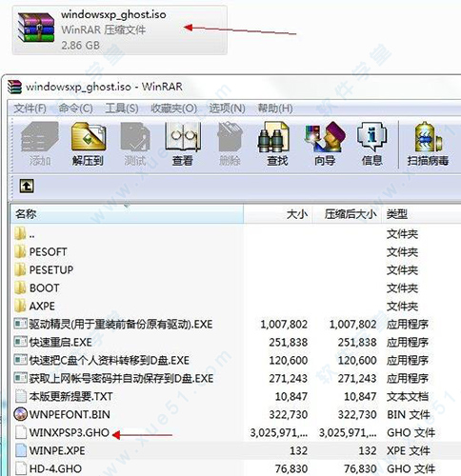Click the 解压到 (Extract To) toolbar icon
The width and height of the screenshot is (461, 476).
point(88,145)
